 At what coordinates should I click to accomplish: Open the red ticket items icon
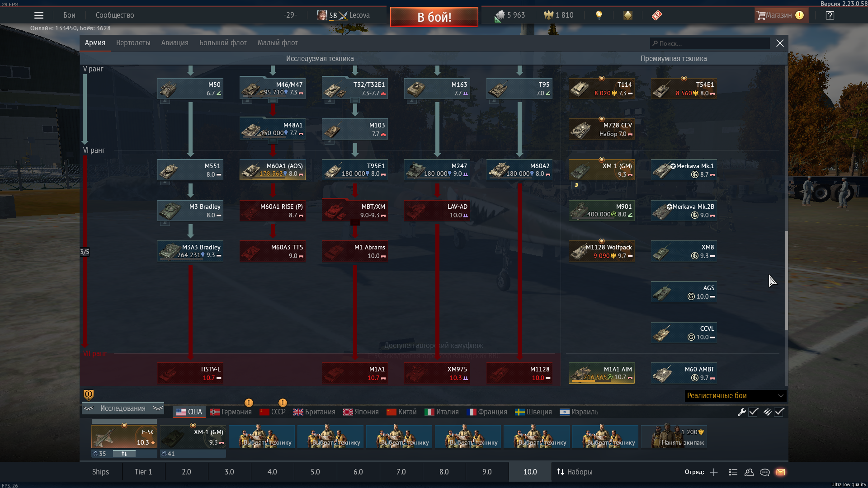point(657,15)
